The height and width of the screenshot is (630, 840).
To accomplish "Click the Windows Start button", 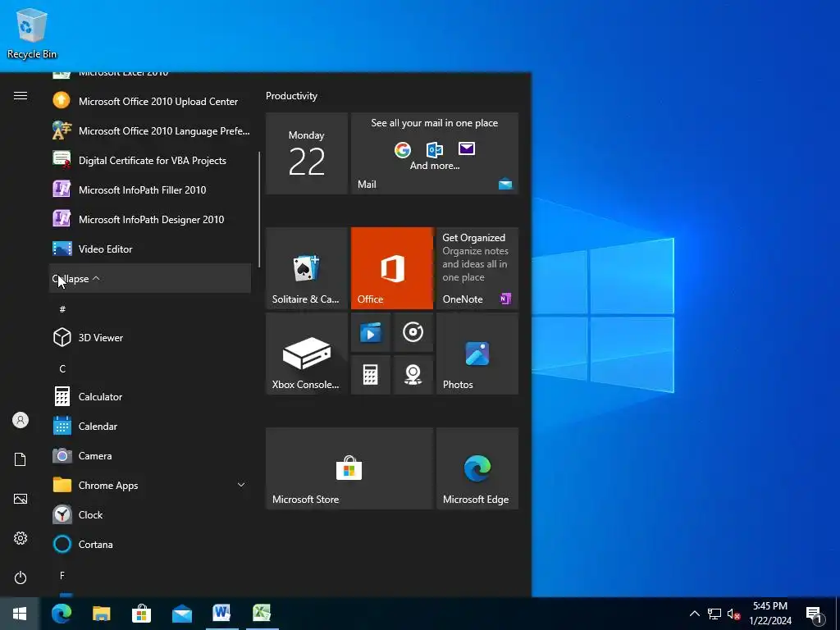I will pyautogui.click(x=20, y=614).
